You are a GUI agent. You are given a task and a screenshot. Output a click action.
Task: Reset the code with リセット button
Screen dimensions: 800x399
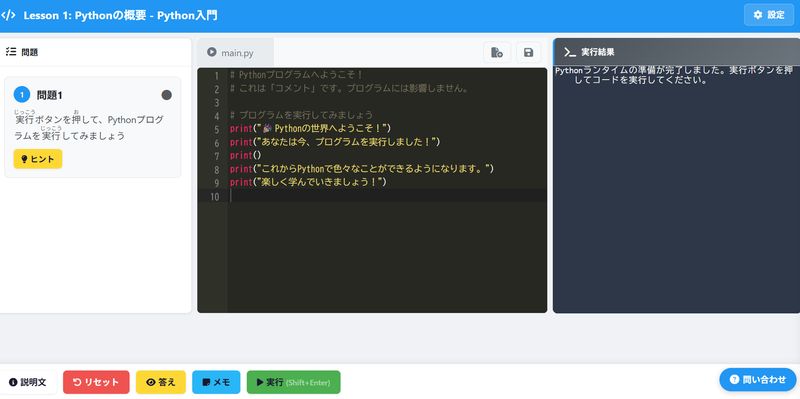coord(96,382)
